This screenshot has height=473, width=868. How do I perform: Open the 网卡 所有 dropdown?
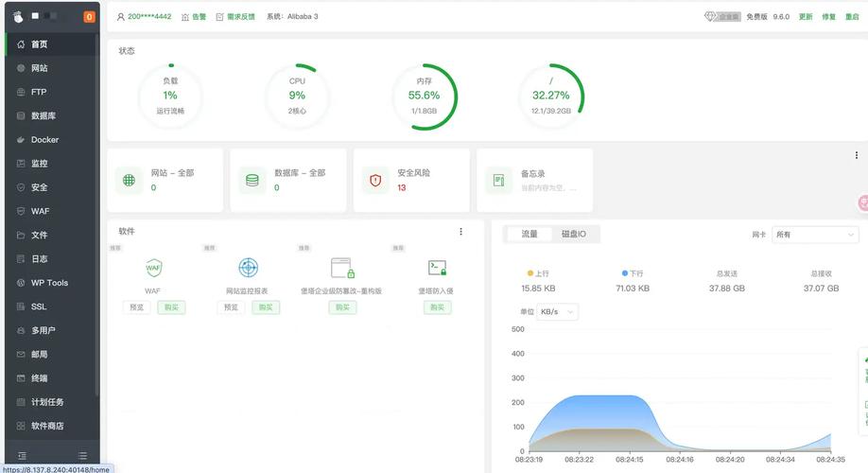[815, 235]
